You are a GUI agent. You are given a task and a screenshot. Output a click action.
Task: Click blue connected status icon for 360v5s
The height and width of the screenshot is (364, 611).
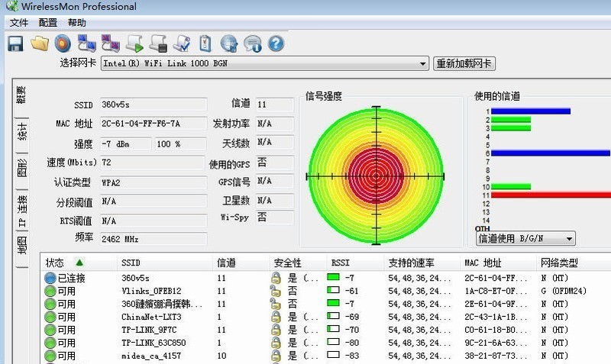[50, 278]
